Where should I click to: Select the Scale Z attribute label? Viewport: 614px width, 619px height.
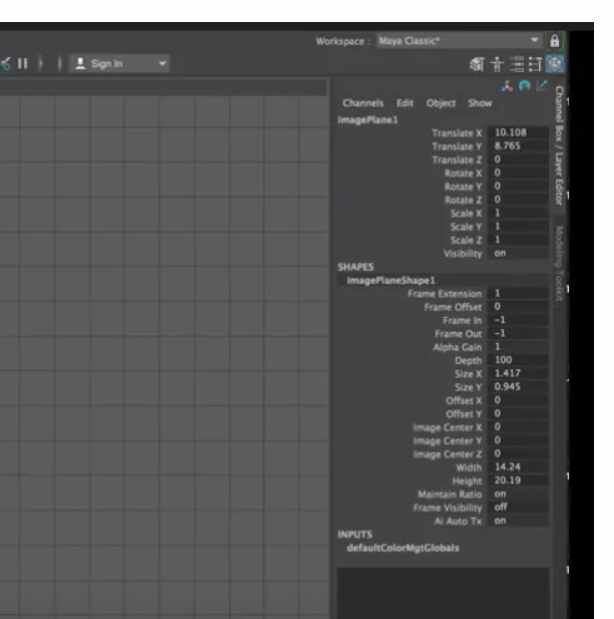click(466, 240)
